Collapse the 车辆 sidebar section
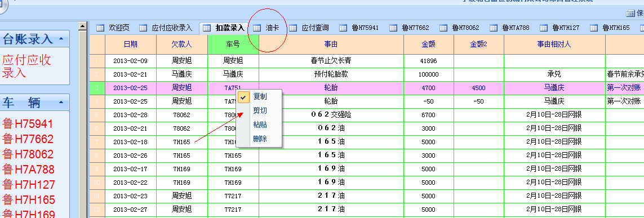The width and height of the screenshot is (644, 218). [x=61, y=103]
